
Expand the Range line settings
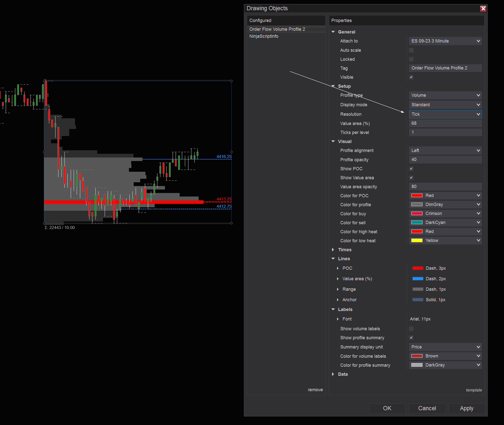point(338,289)
